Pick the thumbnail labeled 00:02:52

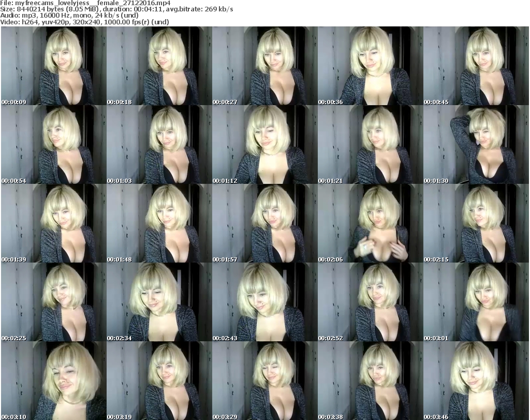pos(370,302)
